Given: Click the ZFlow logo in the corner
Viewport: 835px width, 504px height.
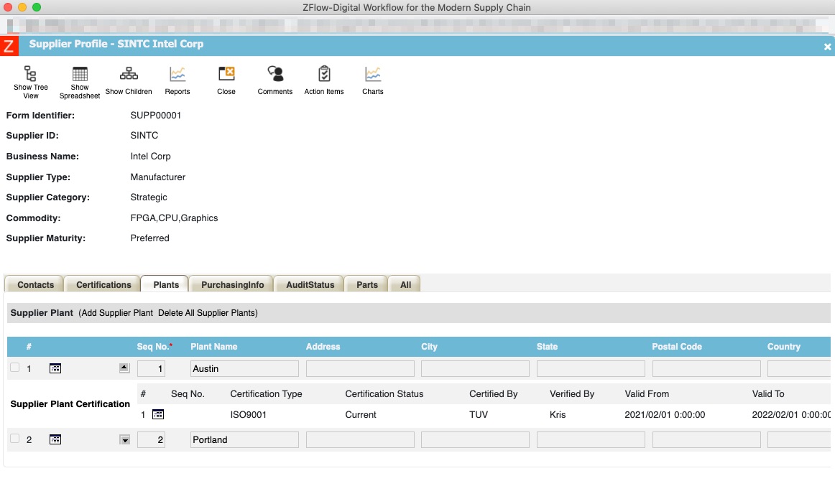Looking at the screenshot, I should [x=9, y=45].
